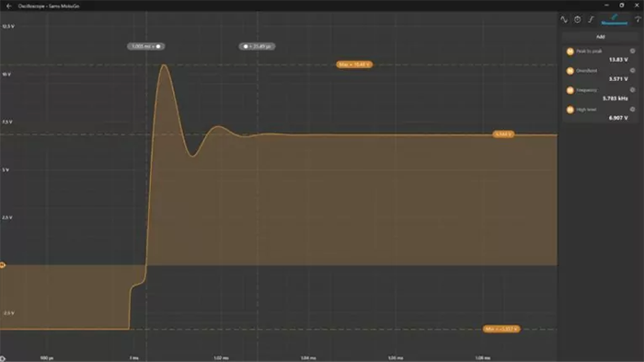
Task: Select the Measurement tab
Action: 614,19
